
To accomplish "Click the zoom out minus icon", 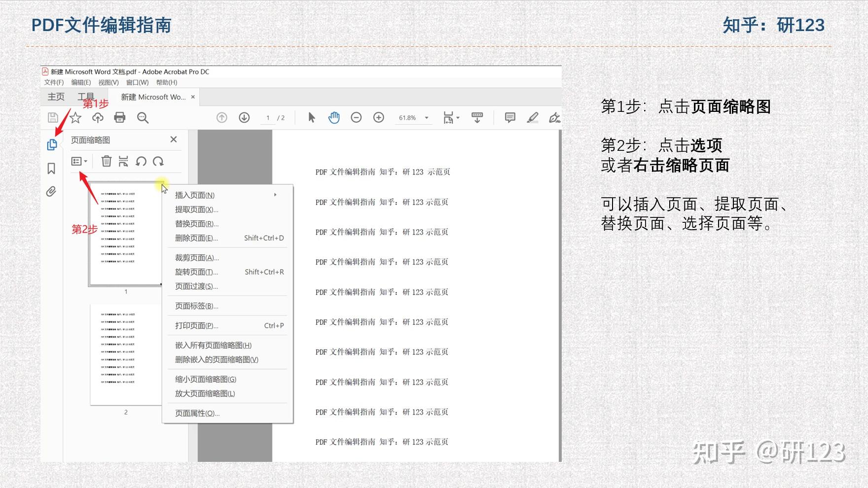I will [356, 117].
